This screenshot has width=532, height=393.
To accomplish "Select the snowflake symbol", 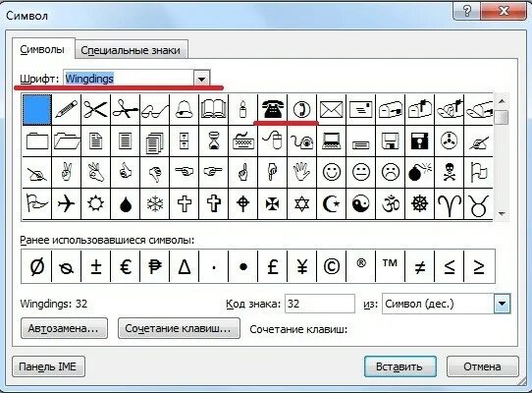I will tap(155, 204).
